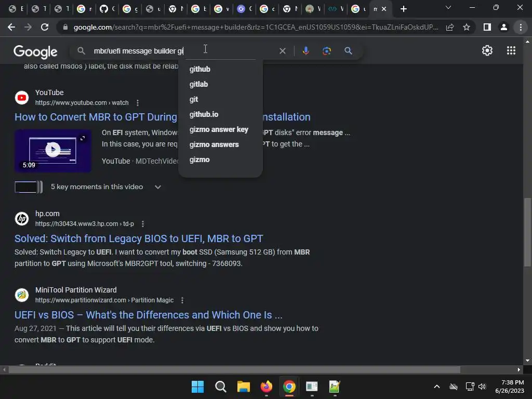Open the clock and date panel
This screenshot has height=399, width=532.
510,387
